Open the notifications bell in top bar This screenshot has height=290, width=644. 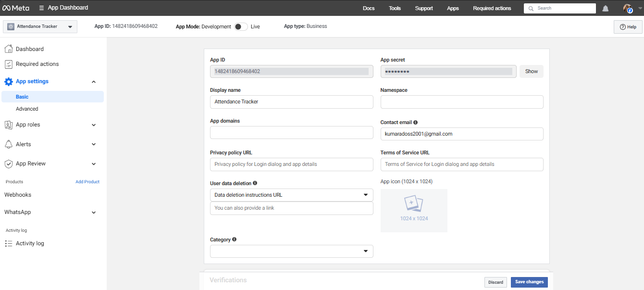(605, 8)
